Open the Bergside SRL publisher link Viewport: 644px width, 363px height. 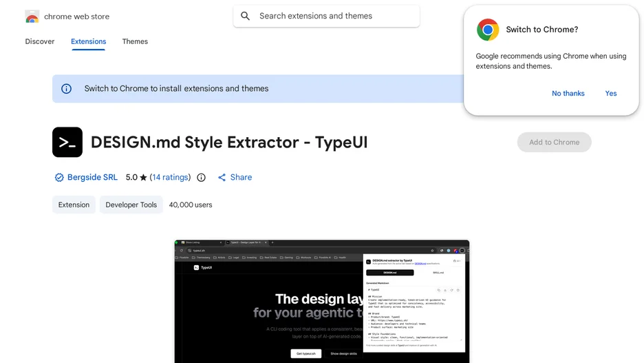(x=92, y=177)
